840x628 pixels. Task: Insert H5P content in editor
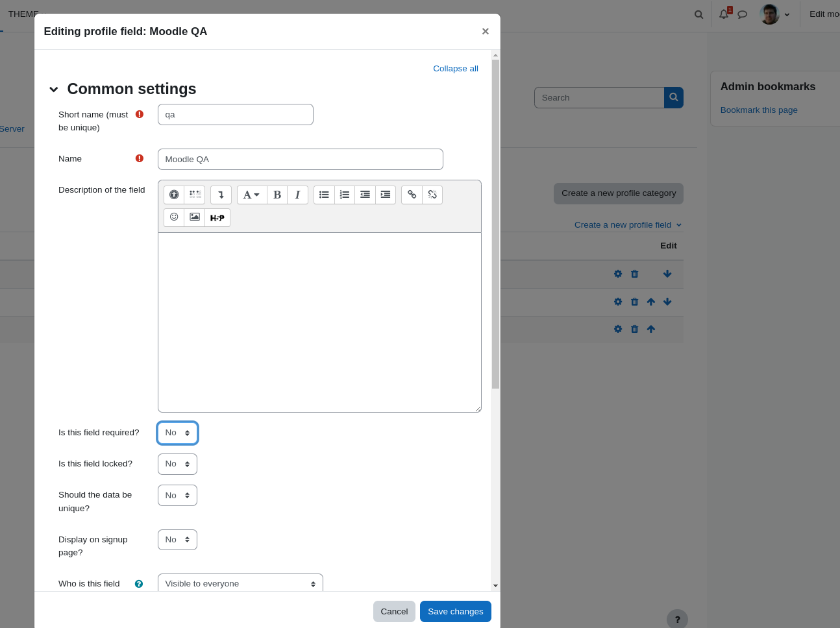pos(217,217)
